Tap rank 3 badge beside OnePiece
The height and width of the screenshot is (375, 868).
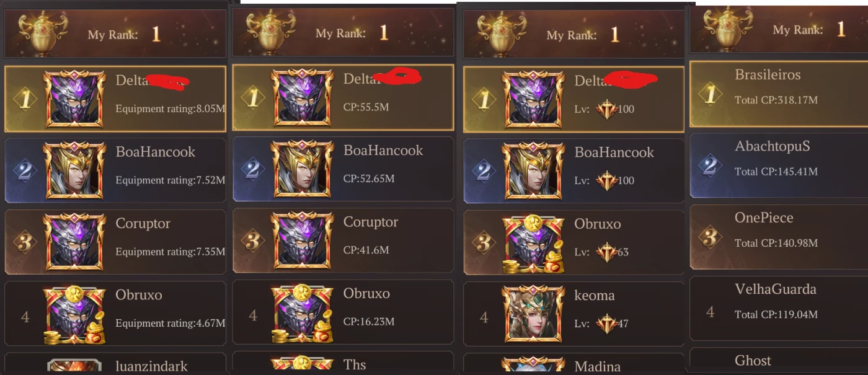coord(711,237)
